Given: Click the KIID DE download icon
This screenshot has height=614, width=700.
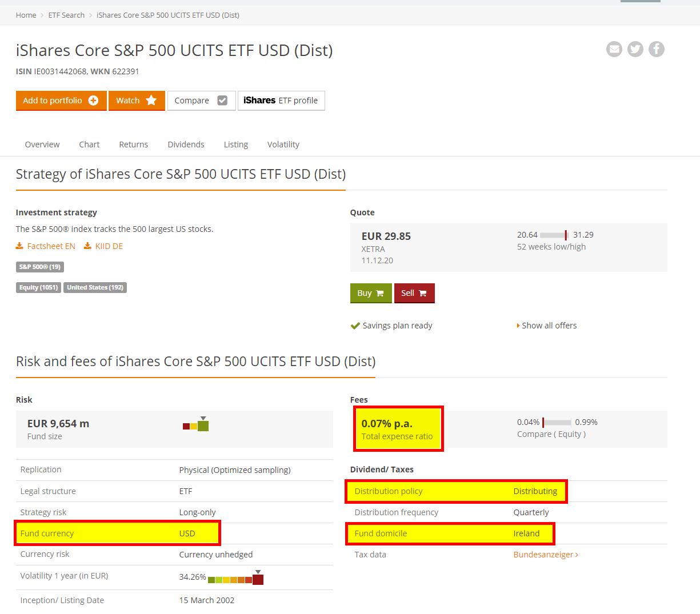Looking at the screenshot, I should click(x=87, y=246).
